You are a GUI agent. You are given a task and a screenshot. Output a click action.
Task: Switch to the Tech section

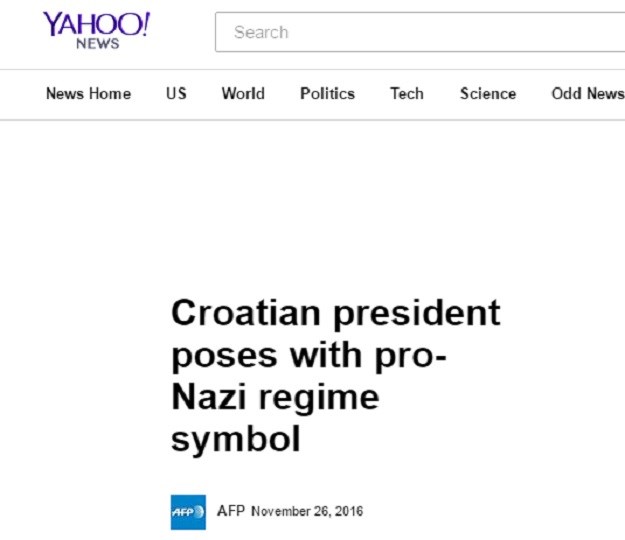(407, 94)
